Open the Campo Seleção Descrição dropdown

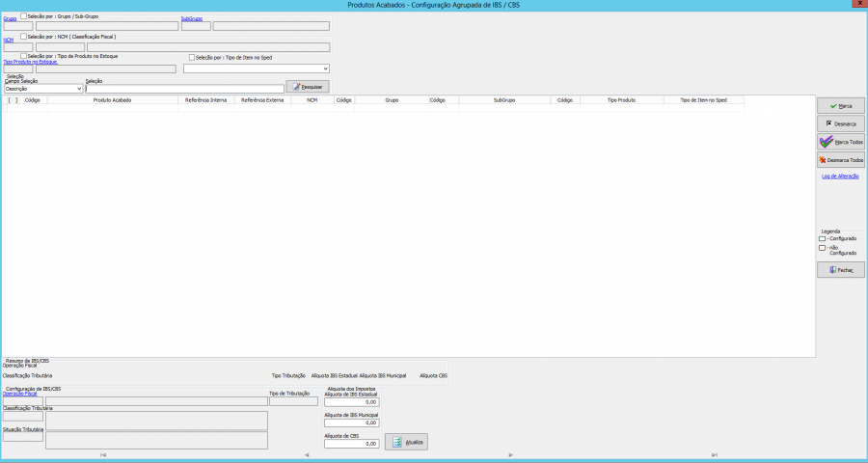tap(43, 89)
